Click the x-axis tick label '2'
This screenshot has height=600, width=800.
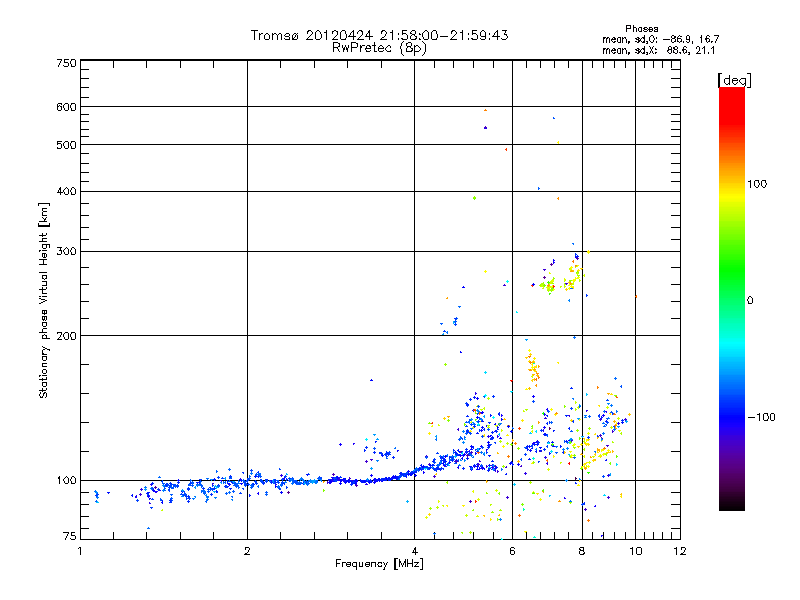[247, 551]
